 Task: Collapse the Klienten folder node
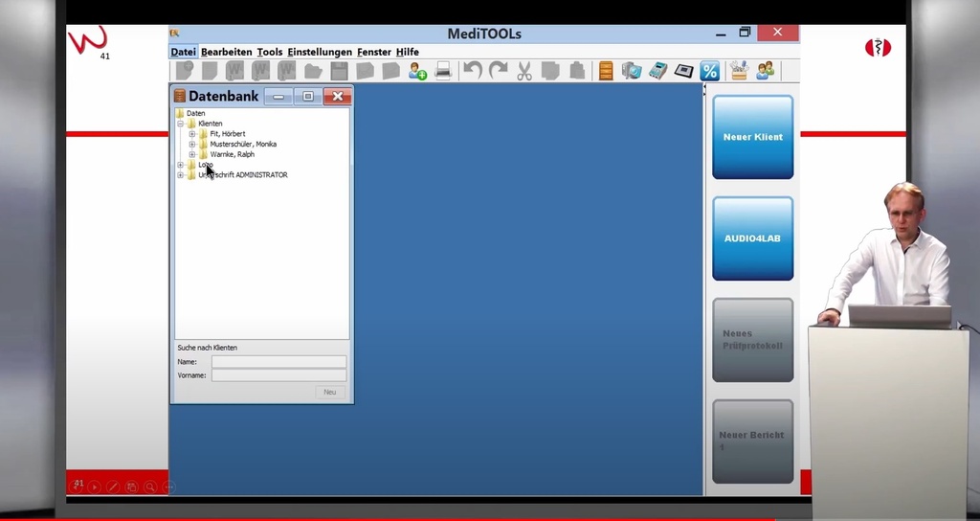[x=181, y=124]
